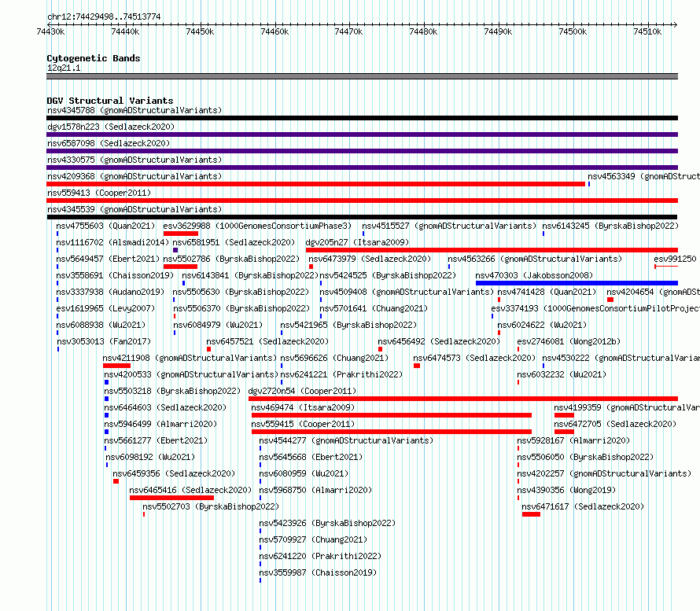700x611 pixels.
Task: Open nsv3559987 (Chaisson2019) label
Action: [x=318, y=572]
